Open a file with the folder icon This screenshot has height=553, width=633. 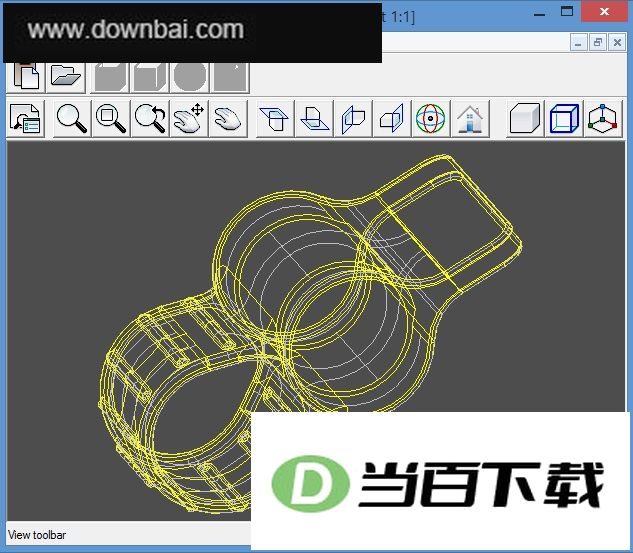[x=65, y=76]
